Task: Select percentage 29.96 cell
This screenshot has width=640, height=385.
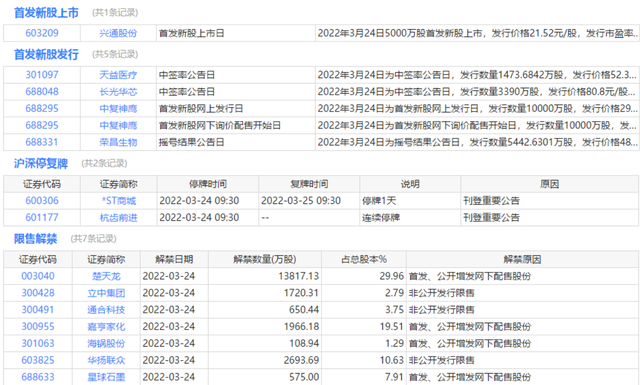Action: coord(364,276)
